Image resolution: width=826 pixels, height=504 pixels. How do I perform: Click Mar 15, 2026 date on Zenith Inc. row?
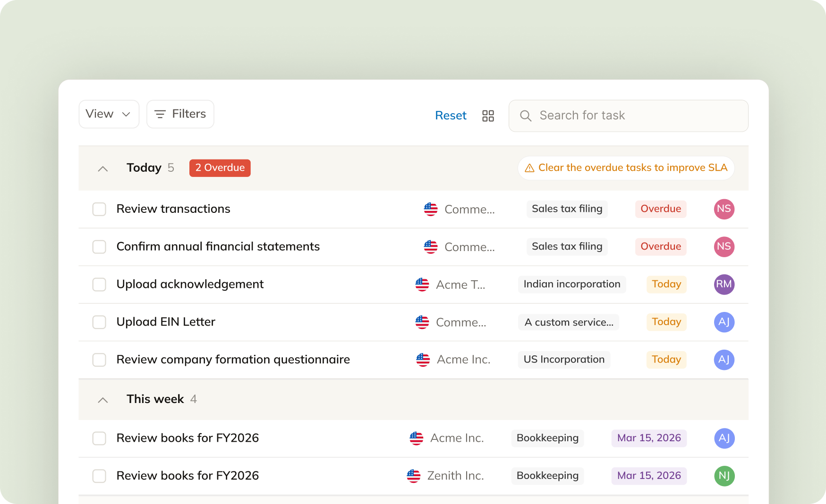click(x=649, y=476)
